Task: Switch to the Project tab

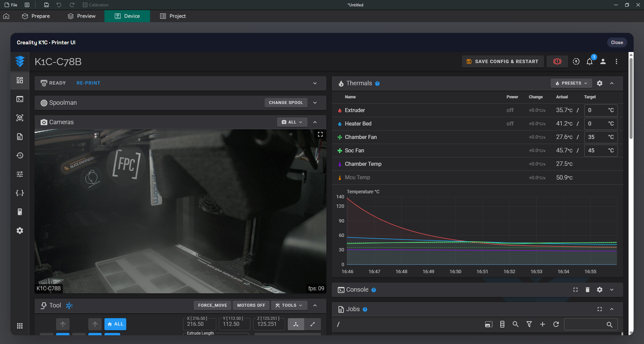Action: click(x=173, y=16)
